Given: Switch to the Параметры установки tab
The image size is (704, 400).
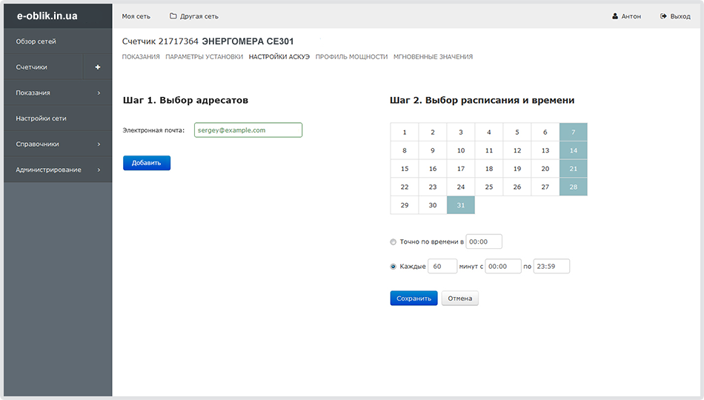Looking at the screenshot, I should tap(204, 57).
